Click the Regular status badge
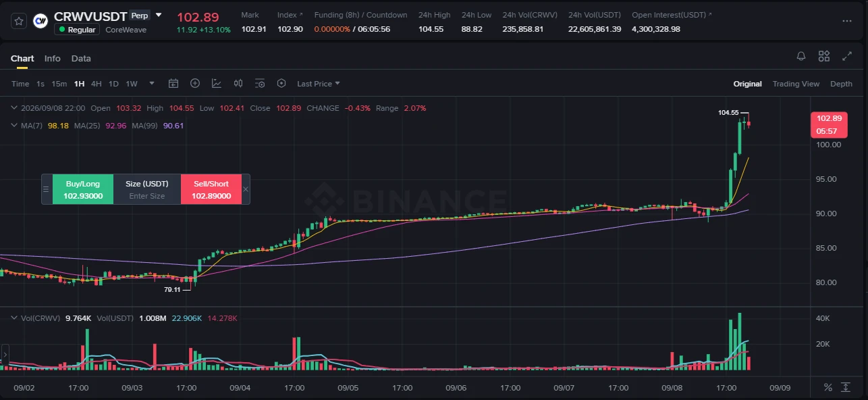 tap(77, 30)
